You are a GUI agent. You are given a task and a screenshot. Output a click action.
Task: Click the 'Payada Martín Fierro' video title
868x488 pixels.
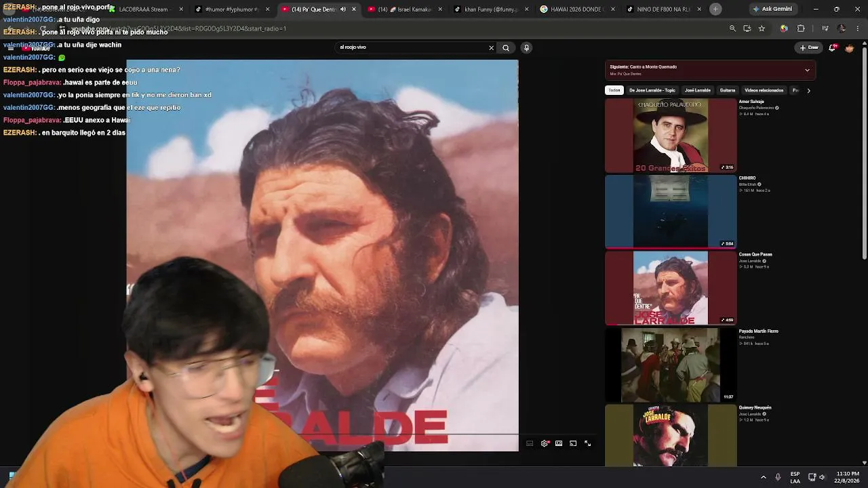pyautogui.click(x=759, y=331)
